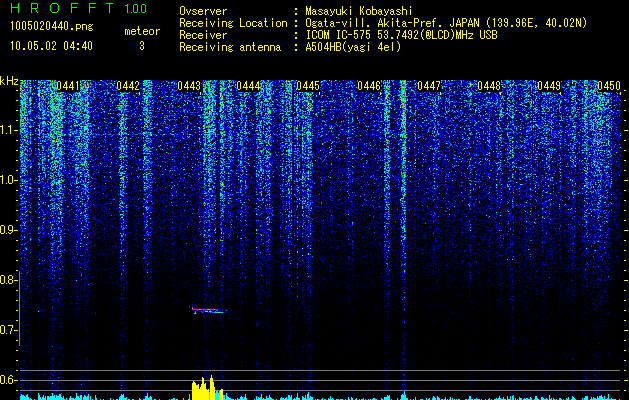Click the observer name Masayuki Kobayashi

pyautogui.click(x=359, y=11)
